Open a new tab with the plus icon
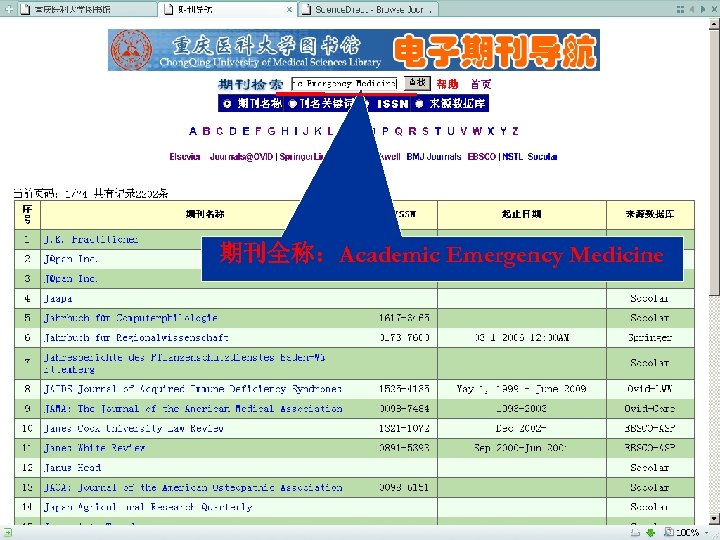The height and width of the screenshot is (540, 720). pos(9,8)
